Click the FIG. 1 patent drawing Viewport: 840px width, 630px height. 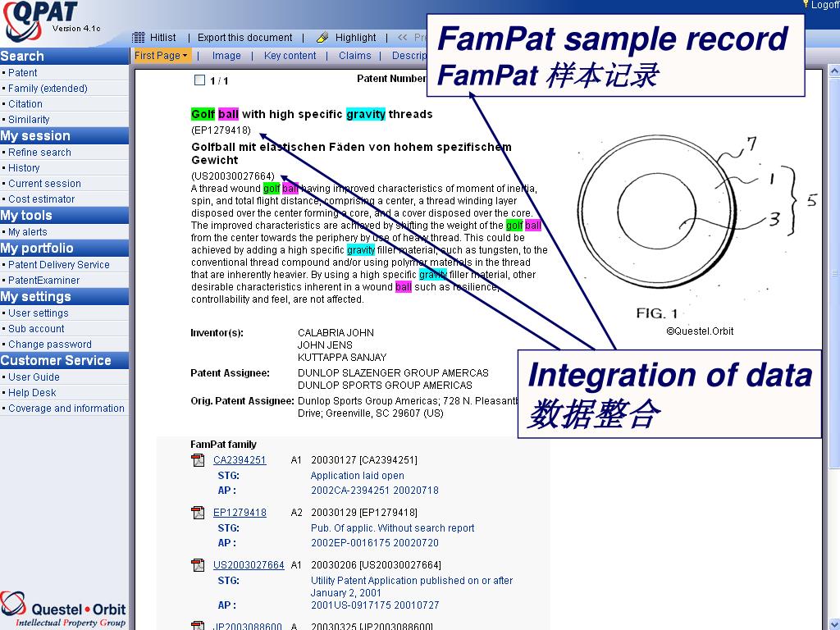click(x=696, y=225)
